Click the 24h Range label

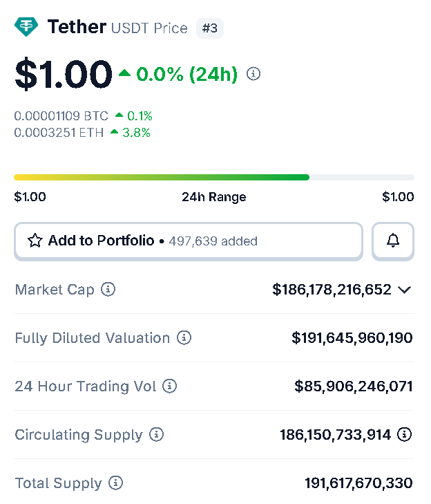tap(214, 197)
